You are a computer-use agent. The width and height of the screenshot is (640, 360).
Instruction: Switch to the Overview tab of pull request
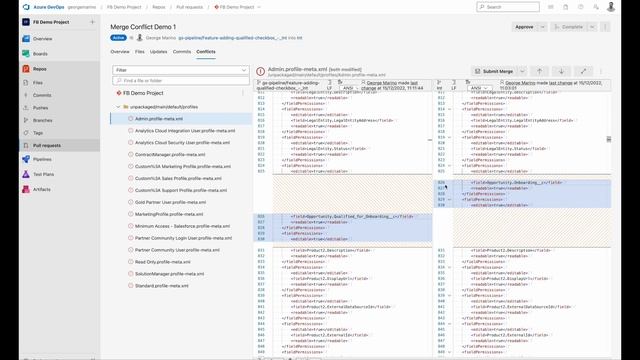[x=120, y=52]
